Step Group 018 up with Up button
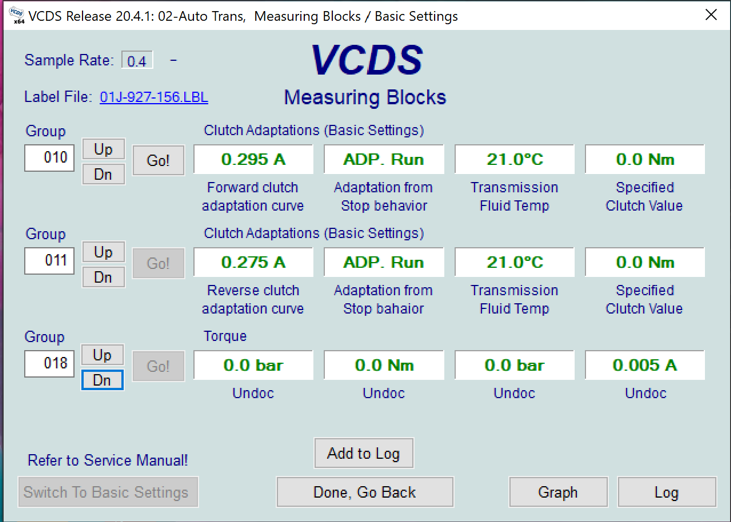The width and height of the screenshot is (731, 522). 102,355
